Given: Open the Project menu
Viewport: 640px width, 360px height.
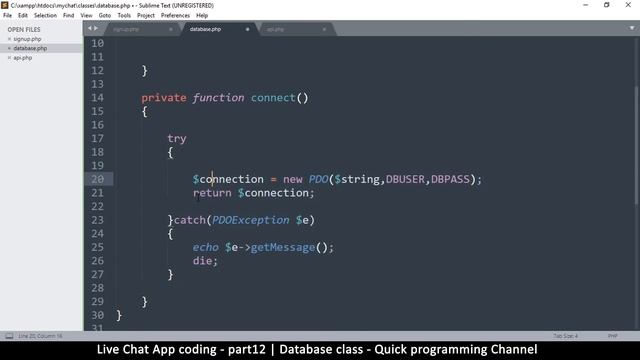Looking at the screenshot, I should click(x=146, y=16).
